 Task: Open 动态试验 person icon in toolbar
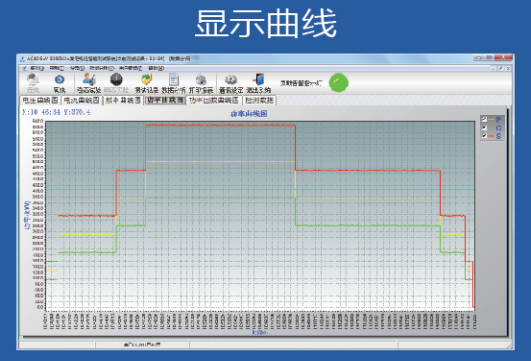[x=89, y=79]
